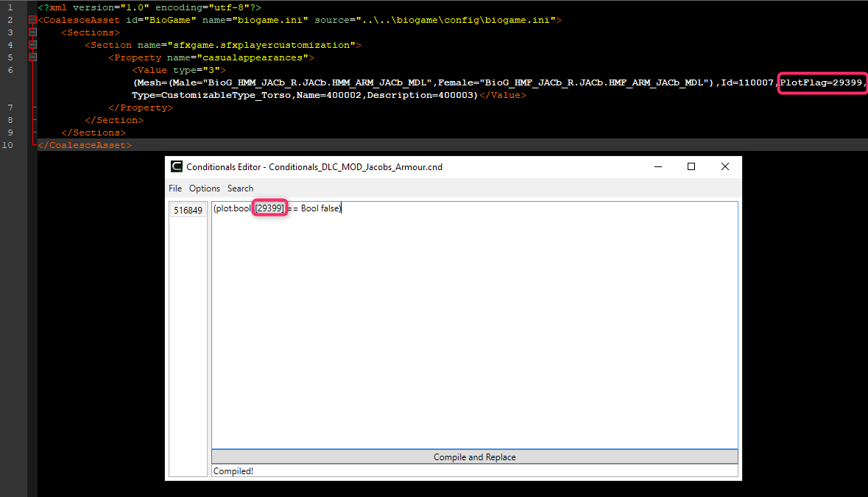868x497 pixels.
Task: Click the [29399] value in the conditional expression
Action: tap(269, 208)
